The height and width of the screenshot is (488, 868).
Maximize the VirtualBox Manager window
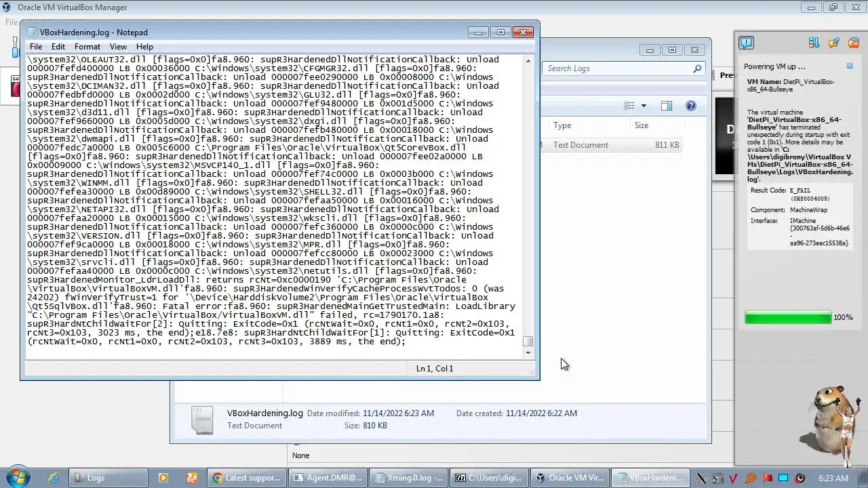(834, 7)
